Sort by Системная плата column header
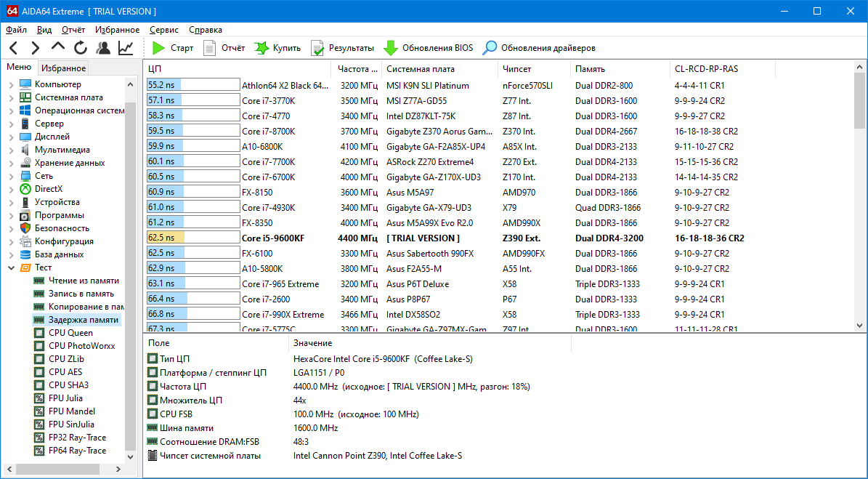The height and width of the screenshot is (479, 868). tap(439, 69)
